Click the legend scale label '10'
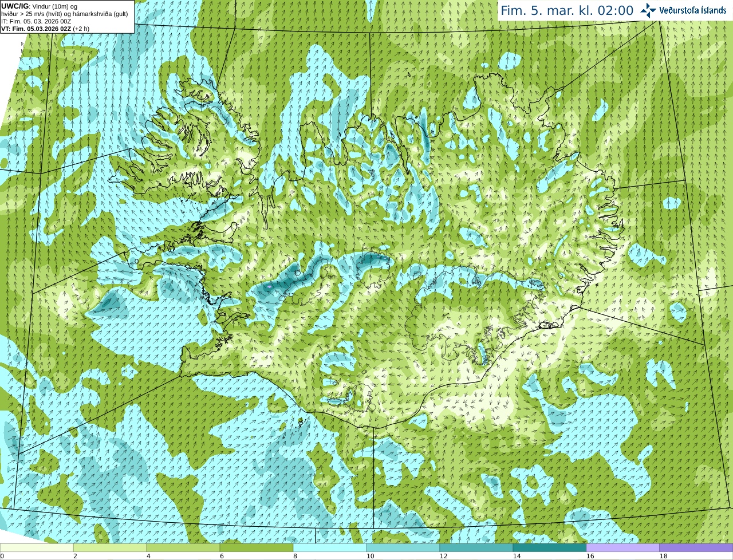 click(371, 556)
